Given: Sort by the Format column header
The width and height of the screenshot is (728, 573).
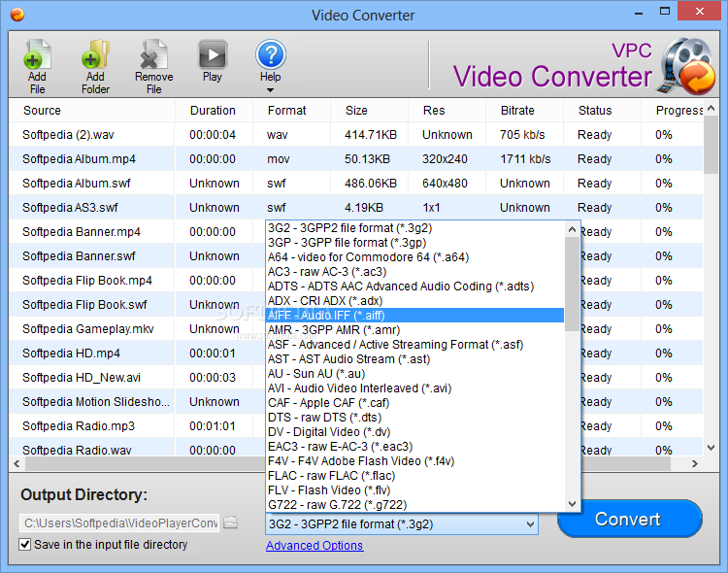Looking at the screenshot, I should (x=291, y=110).
